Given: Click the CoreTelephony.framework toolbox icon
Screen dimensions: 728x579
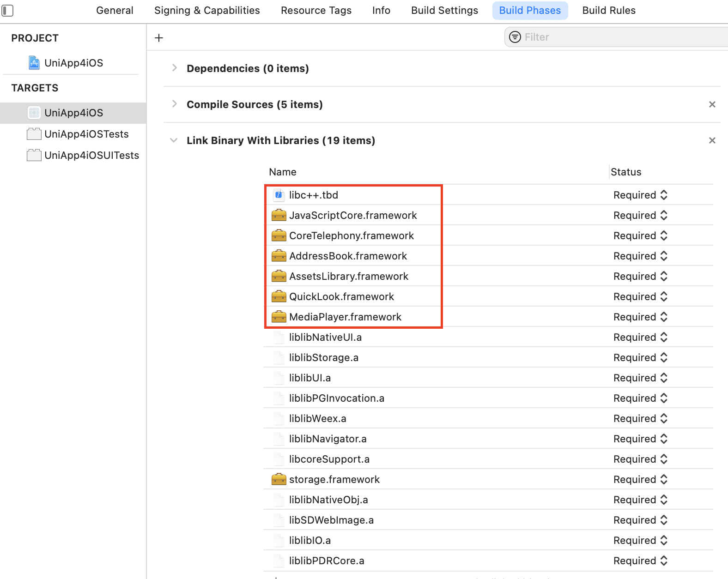Looking at the screenshot, I should tap(279, 235).
